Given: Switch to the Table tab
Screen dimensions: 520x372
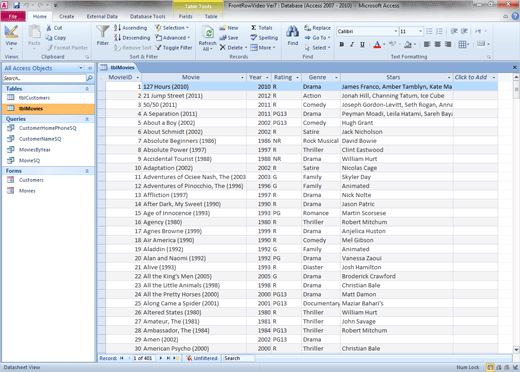Looking at the screenshot, I should click(x=211, y=16).
